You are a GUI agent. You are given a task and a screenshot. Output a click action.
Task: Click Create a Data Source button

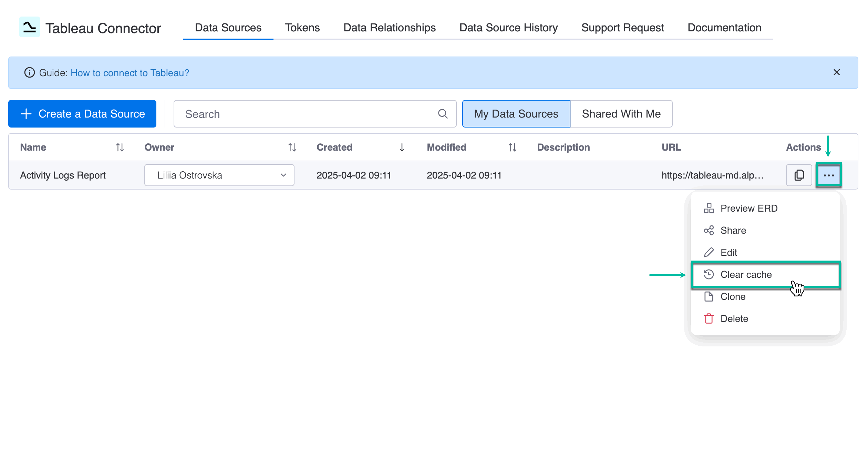click(x=82, y=114)
